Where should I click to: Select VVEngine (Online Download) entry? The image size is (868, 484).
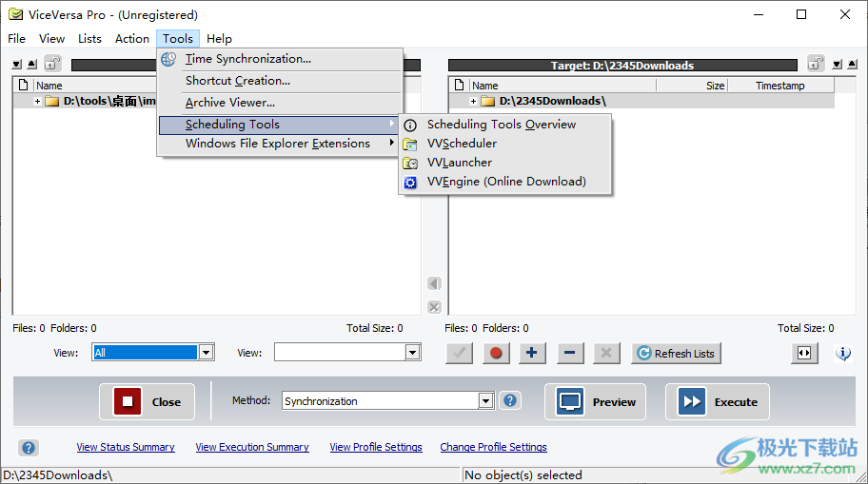(x=505, y=182)
